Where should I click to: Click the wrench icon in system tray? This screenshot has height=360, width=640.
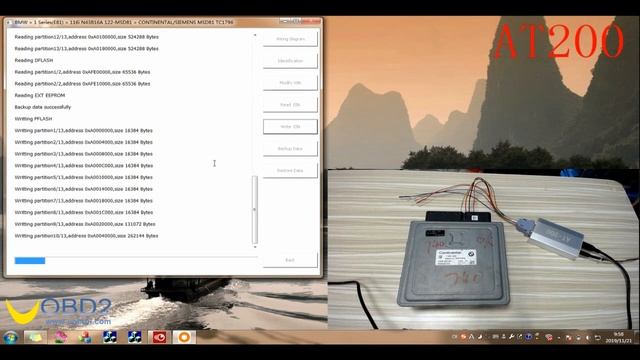(511, 337)
